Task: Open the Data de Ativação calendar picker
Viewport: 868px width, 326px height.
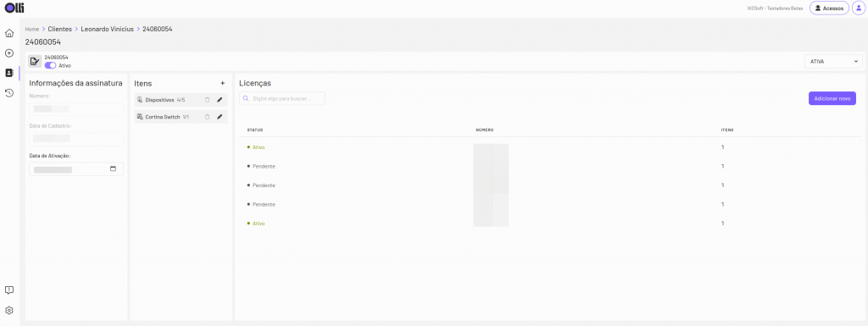Action: [x=113, y=169]
